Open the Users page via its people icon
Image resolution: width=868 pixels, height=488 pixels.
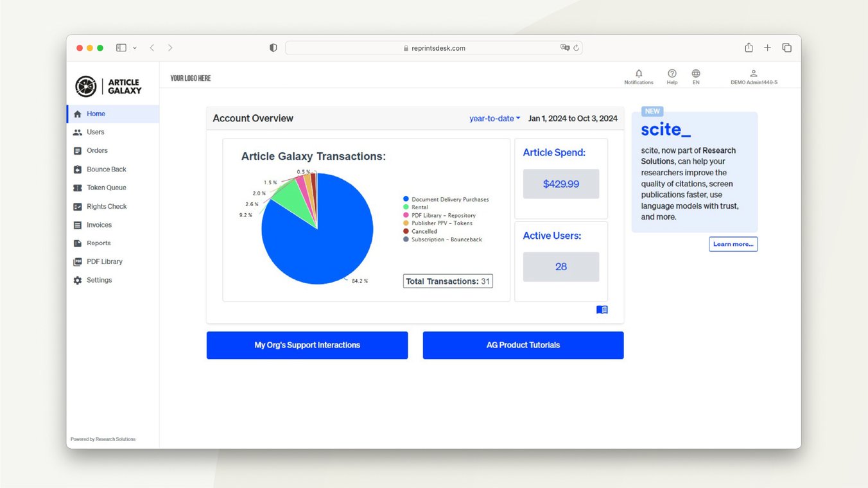click(78, 132)
